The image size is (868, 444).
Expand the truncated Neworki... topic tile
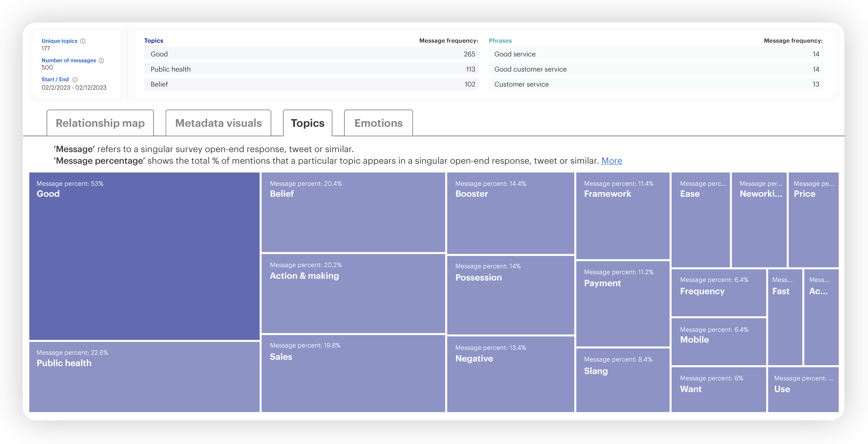pyautogui.click(x=759, y=221)
